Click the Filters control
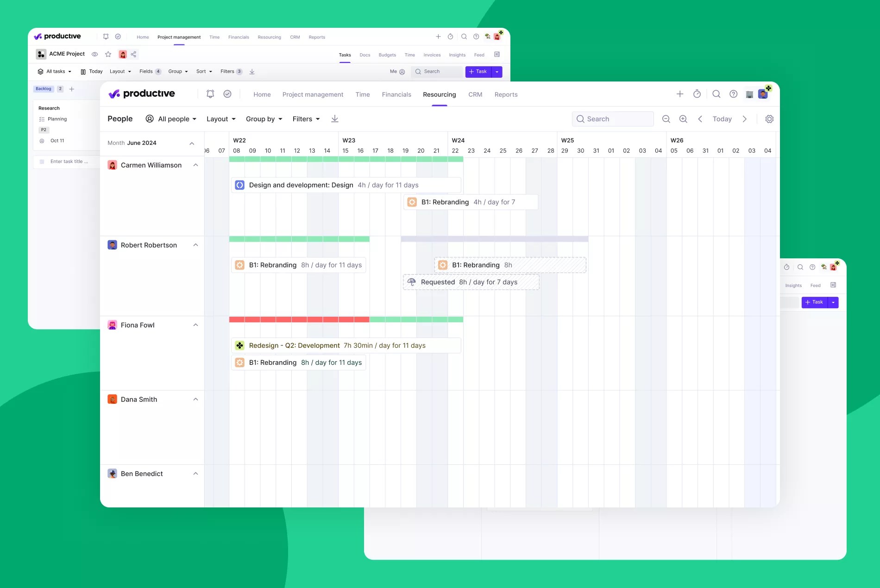Screen dimensions: 880x588 tap(305, 119)
